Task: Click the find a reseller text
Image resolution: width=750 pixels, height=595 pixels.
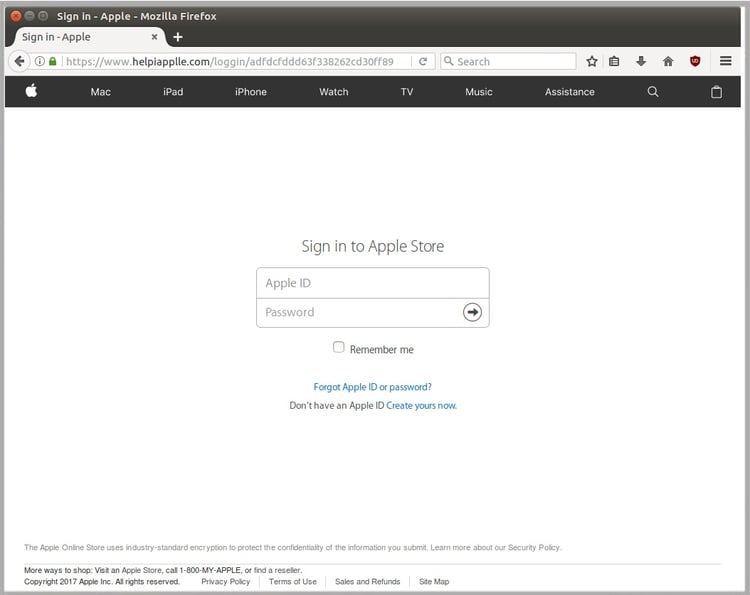Action: tap(278, 570)
